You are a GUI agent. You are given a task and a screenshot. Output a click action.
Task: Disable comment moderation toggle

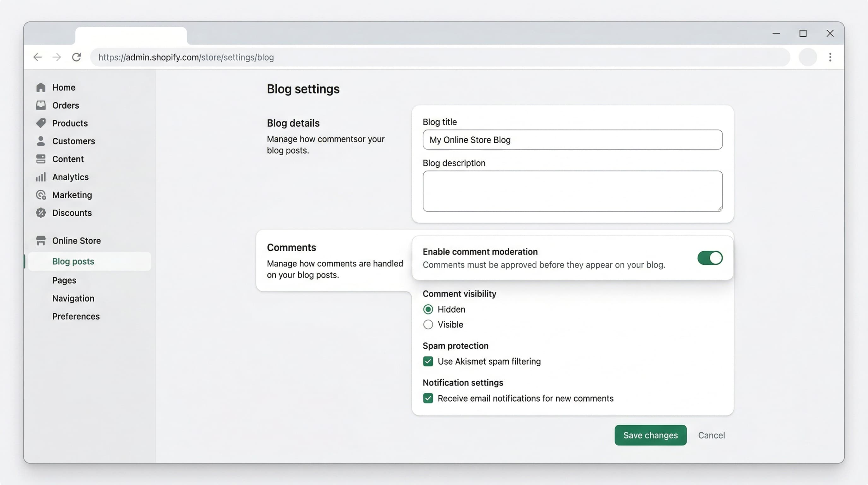710,258
